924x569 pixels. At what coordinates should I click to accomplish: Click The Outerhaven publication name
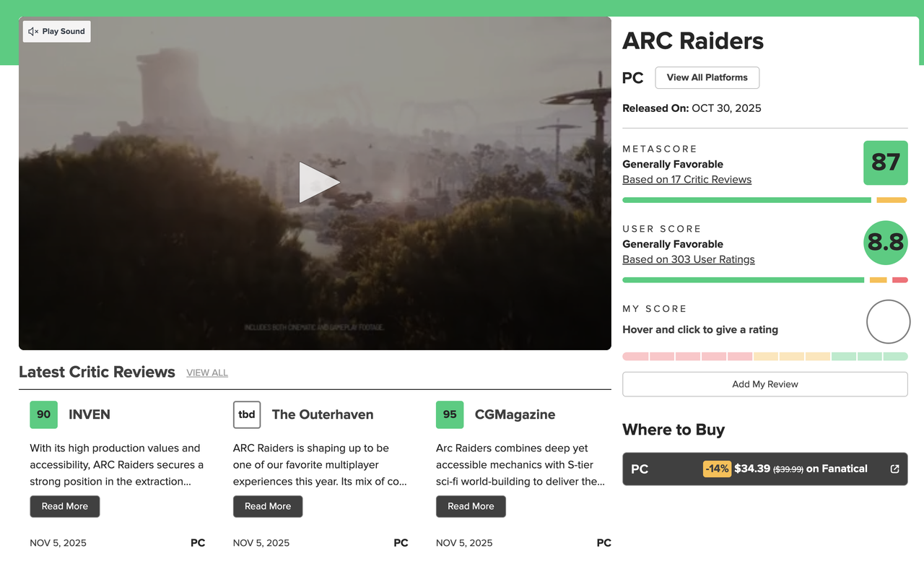tap(323, 414)
